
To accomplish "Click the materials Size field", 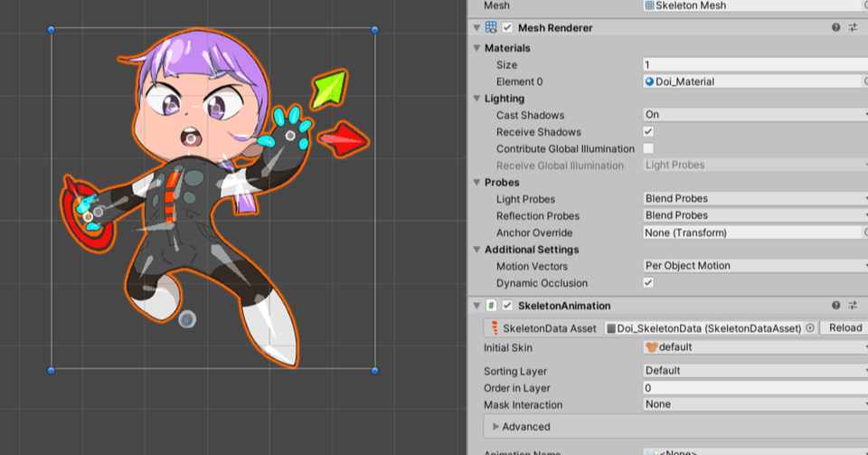I will tap(755, 65).
